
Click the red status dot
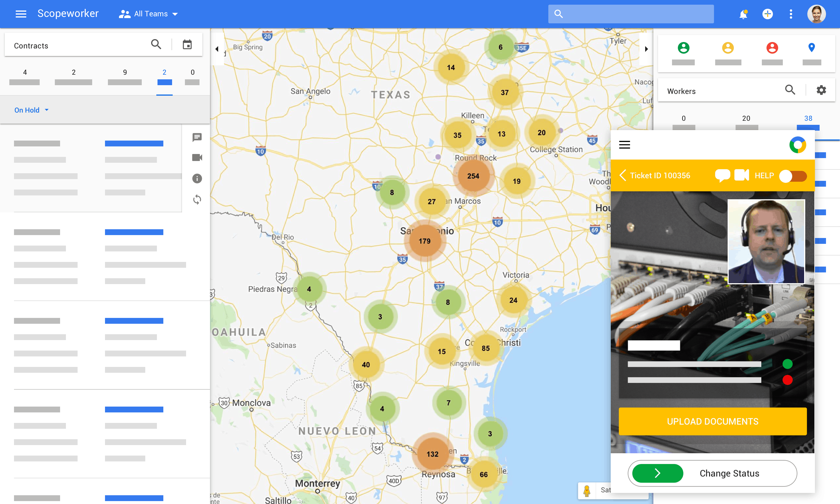(787, 380)
